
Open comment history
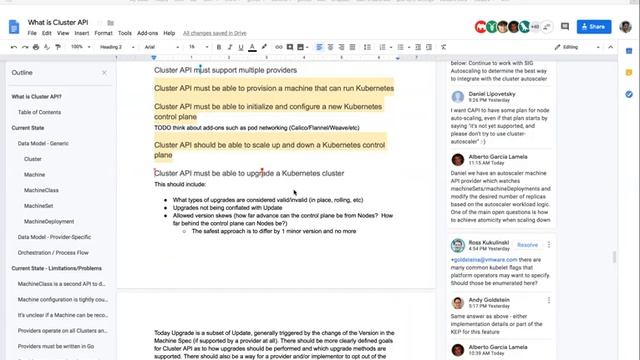pyautogui.click(x=565, y=27)
